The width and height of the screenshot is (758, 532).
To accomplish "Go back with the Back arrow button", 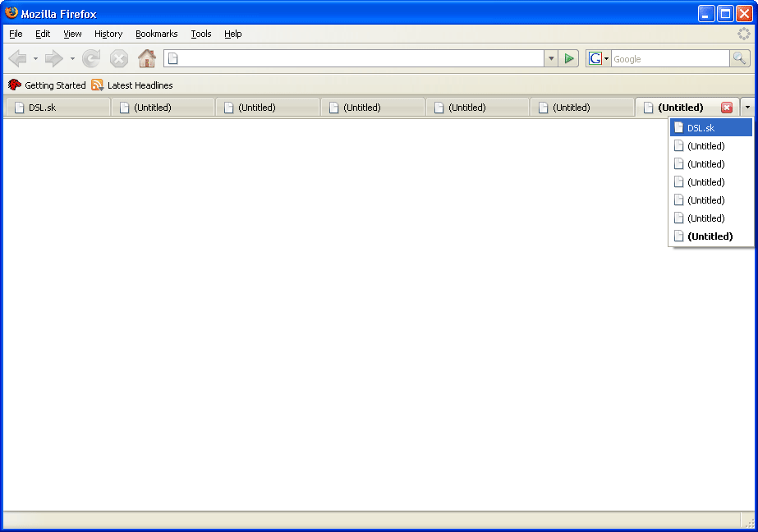I will coord(18,59).
